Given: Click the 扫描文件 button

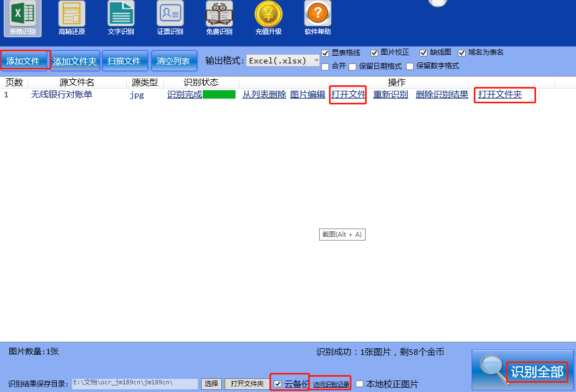Looking at the screenshot, I should point(125,61).
